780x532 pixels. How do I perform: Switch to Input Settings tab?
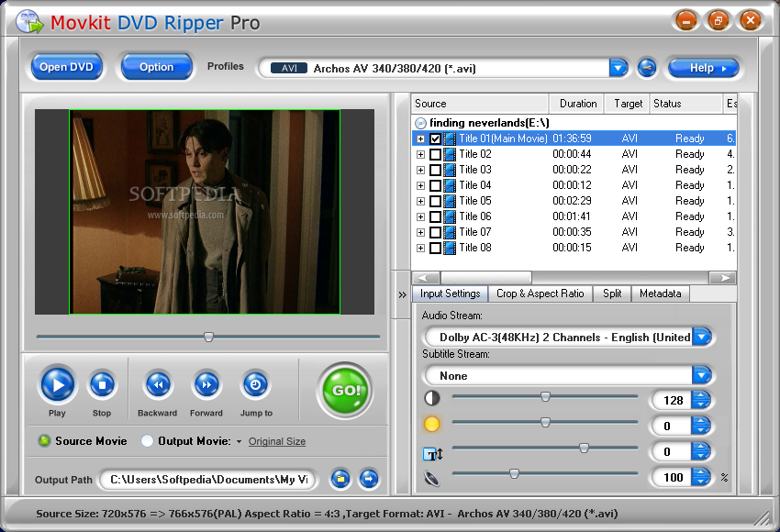coord(450,294)
